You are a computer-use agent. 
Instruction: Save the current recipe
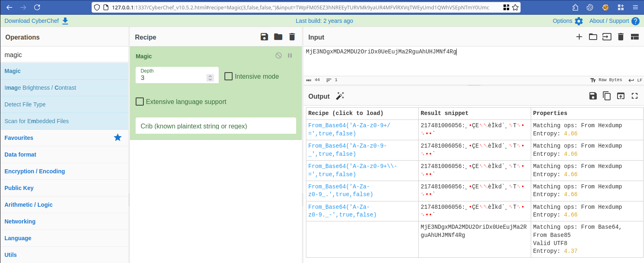click(x=264, y=37)
